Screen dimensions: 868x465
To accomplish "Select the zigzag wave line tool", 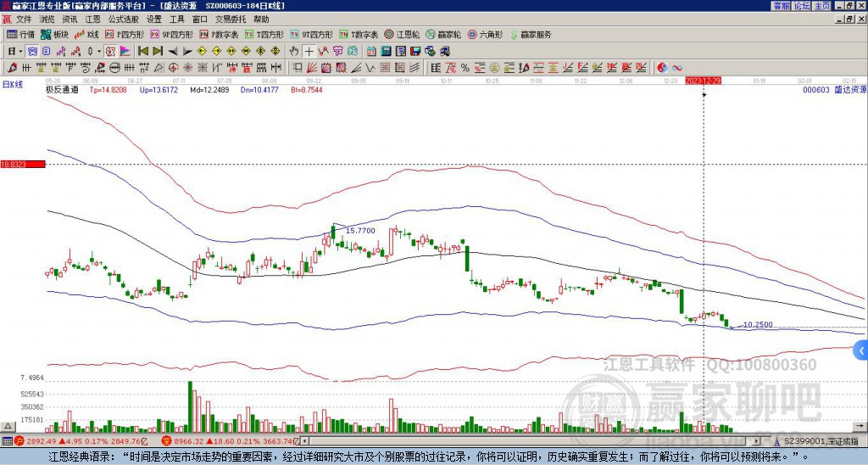I will tap(370, 68).
